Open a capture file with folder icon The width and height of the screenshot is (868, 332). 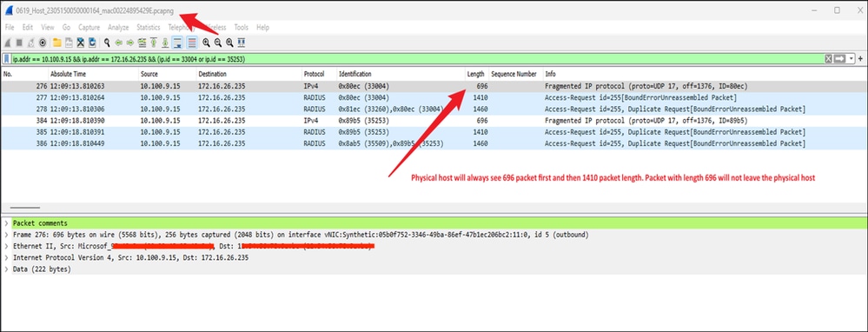[x=57, y=43]
